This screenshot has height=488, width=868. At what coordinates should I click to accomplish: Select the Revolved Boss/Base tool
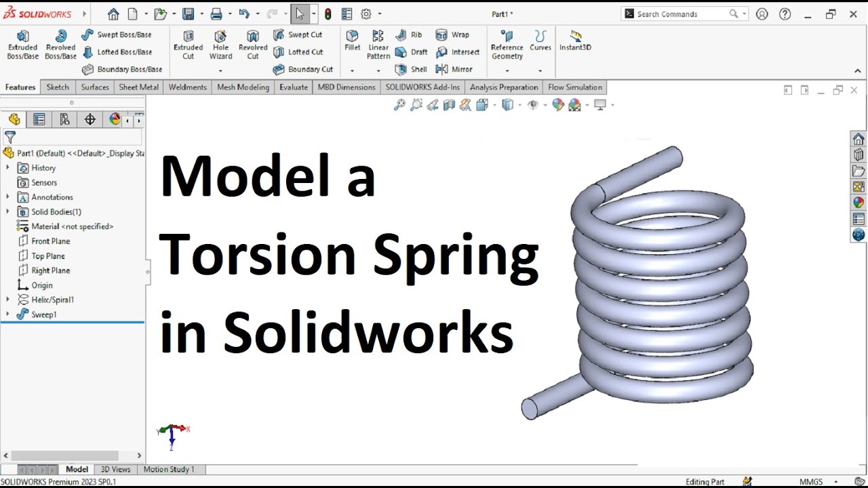coord(60,45)
